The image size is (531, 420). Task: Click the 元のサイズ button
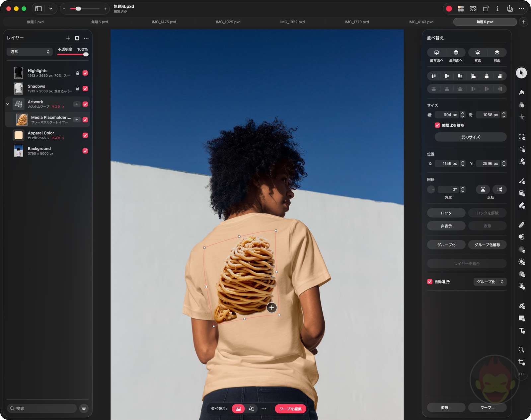[470, 137]
